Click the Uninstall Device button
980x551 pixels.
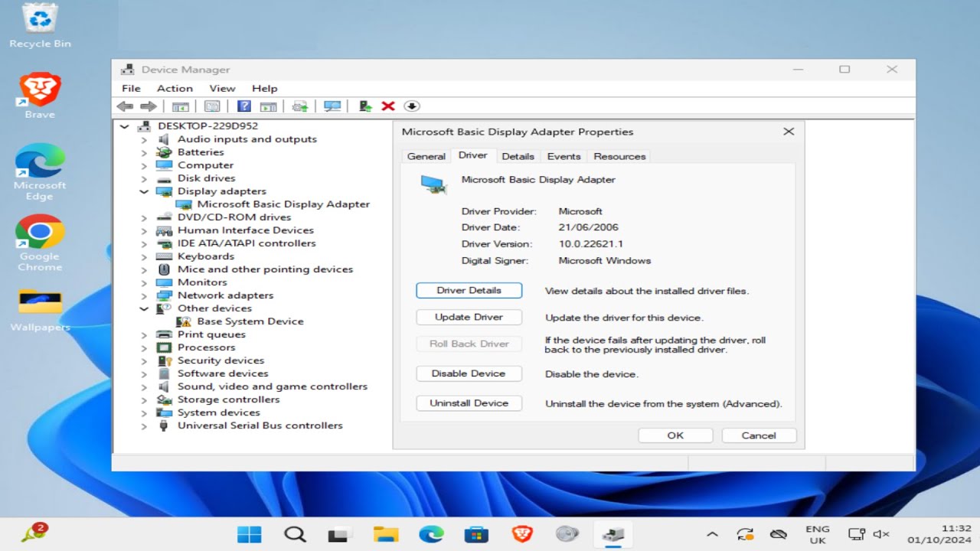coord(469,403)
